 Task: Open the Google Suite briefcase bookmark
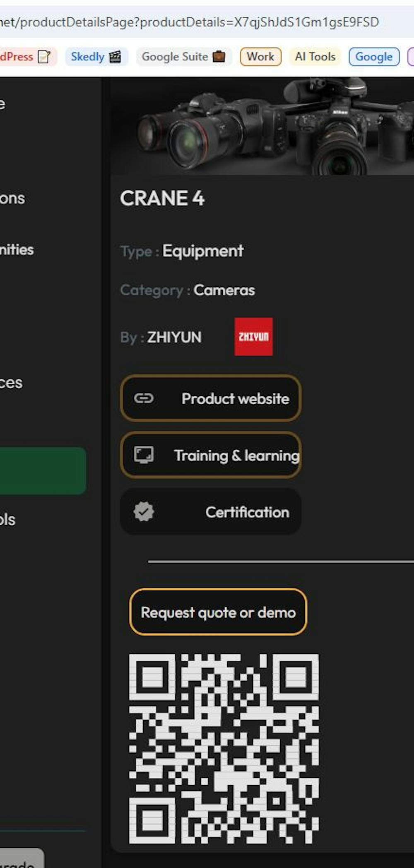tap(183, 57)
